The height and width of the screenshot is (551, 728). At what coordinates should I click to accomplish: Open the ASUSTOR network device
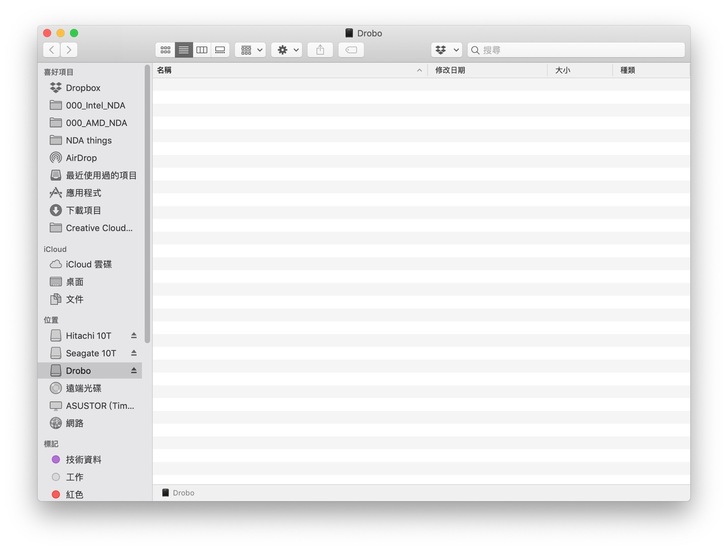point(90,406)
